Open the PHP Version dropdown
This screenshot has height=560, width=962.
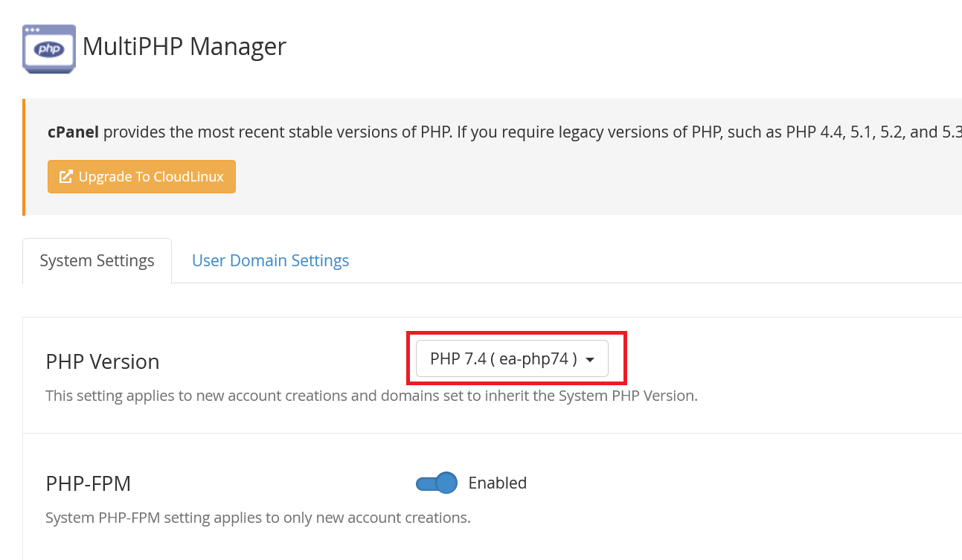pos(512,358)
